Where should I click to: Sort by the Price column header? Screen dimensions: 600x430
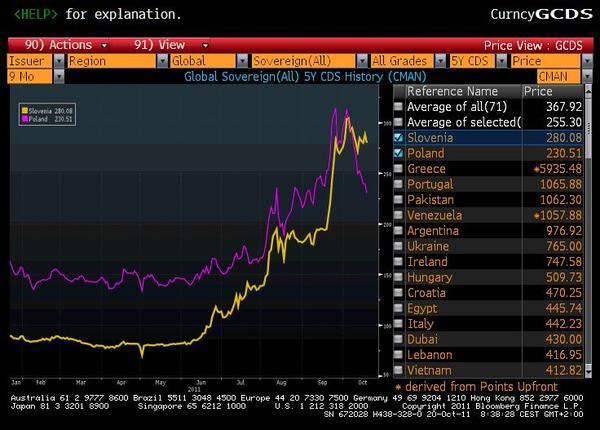[553, 91]
